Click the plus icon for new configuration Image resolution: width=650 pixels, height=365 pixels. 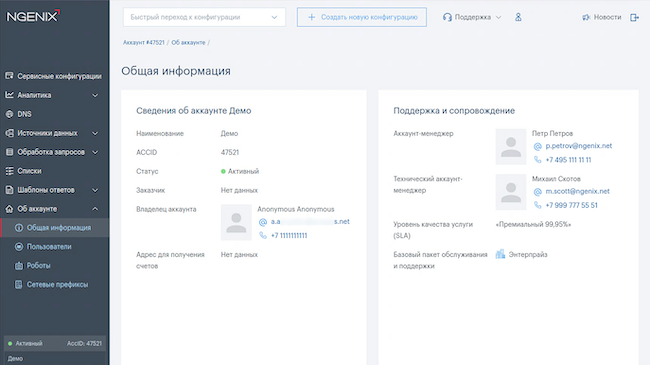[312, 17]
